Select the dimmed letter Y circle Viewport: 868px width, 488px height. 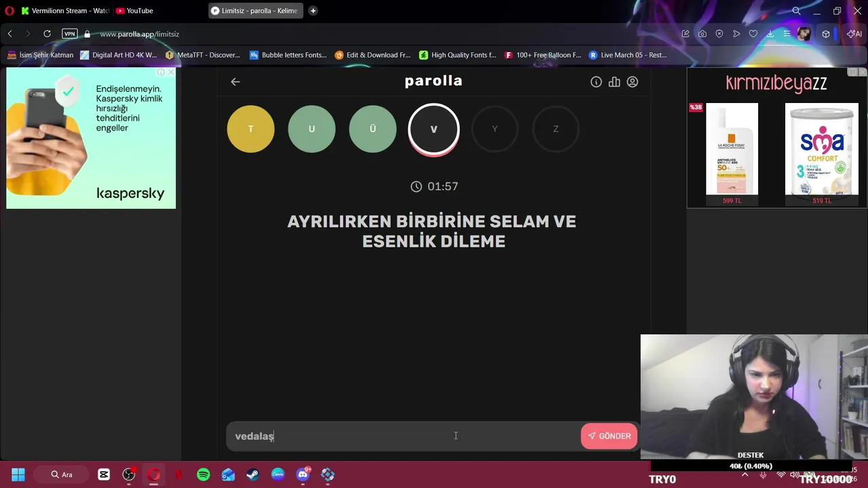pyautogui.click(x=495, y=129)
